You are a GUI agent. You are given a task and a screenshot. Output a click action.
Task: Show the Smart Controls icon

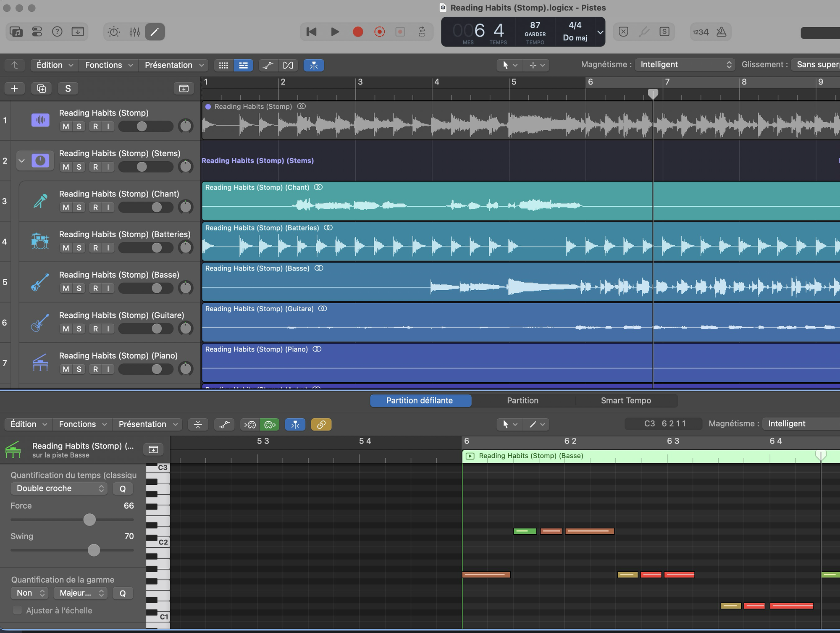(x=114, y=32)
